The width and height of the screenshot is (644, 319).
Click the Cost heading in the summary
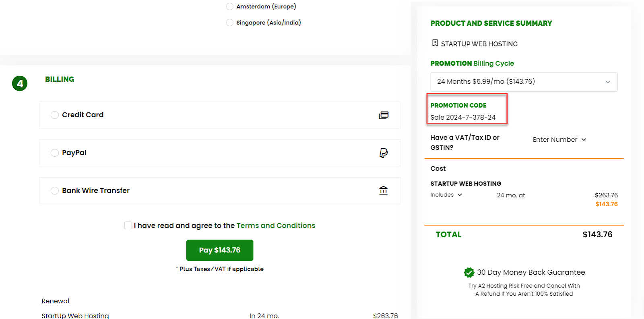click(x=438, y=168)
